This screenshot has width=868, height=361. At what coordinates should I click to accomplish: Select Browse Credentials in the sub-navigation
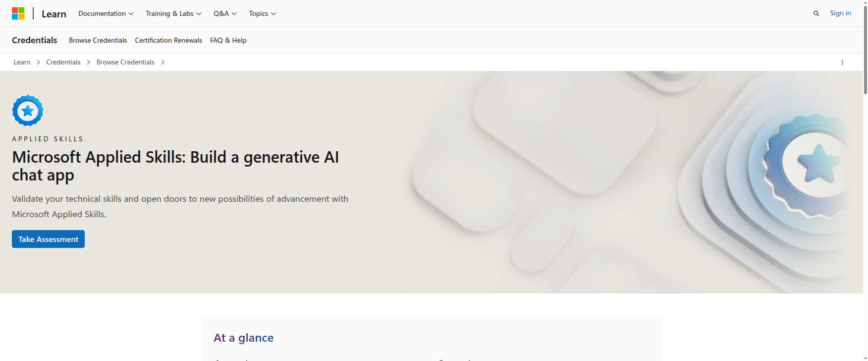pyautogui.click(x=98, y=40)
